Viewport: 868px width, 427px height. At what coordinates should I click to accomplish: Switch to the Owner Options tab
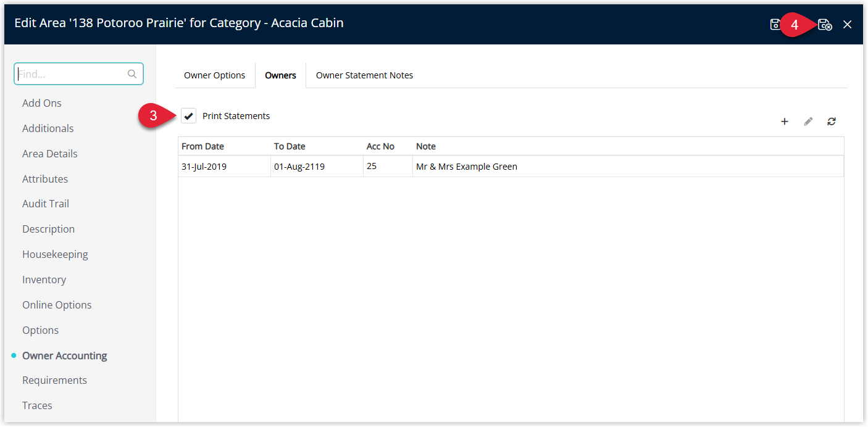pyautogui.click(x=214, y=75)
